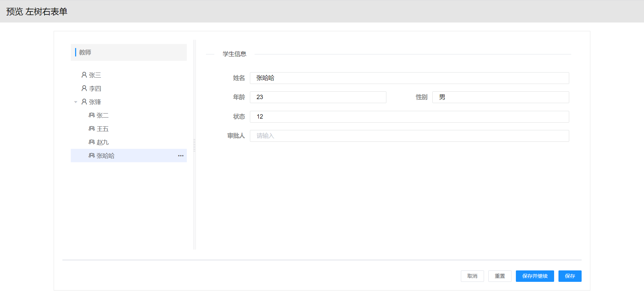This screenshot has height=303, width=644.
Task: Click the user icon beside 张三
Action: pos(84,75)
